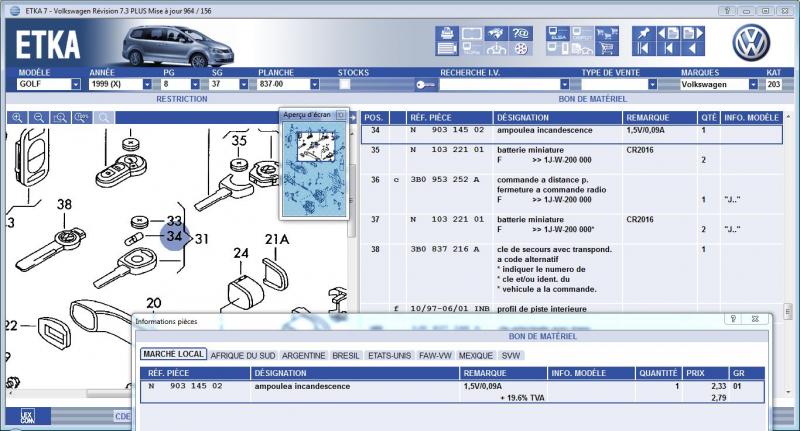
Task: Click the Volkswagen logo
Action: pyautogui.click(x=751, y=43)
